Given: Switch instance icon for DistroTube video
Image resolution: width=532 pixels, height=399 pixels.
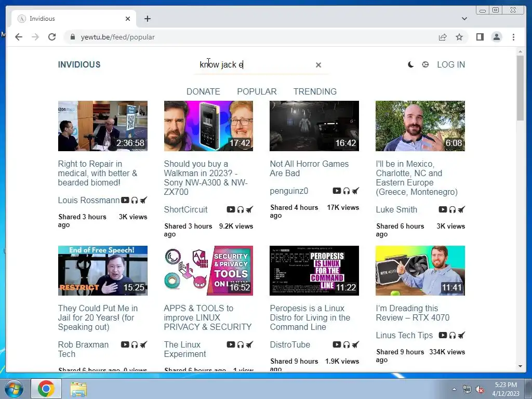Looking at the screenshot, I should (355, 344).
